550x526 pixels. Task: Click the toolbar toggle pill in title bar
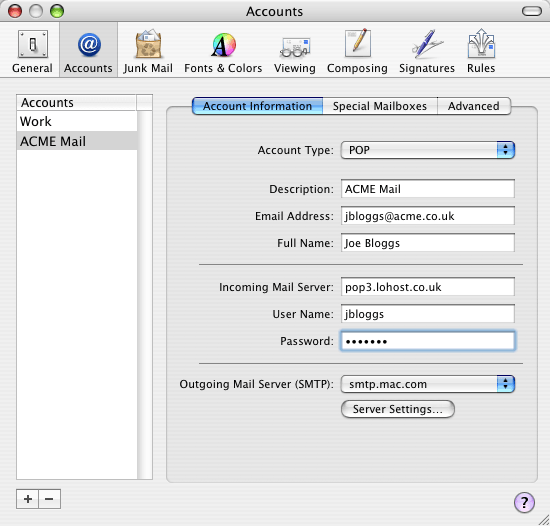(532, 11)
